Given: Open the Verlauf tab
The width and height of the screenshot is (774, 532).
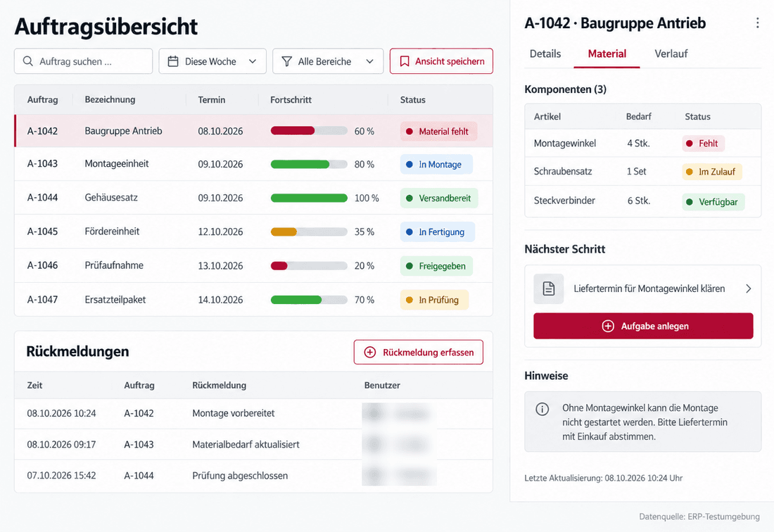Looking at the screenshot, I should [671, 53].
